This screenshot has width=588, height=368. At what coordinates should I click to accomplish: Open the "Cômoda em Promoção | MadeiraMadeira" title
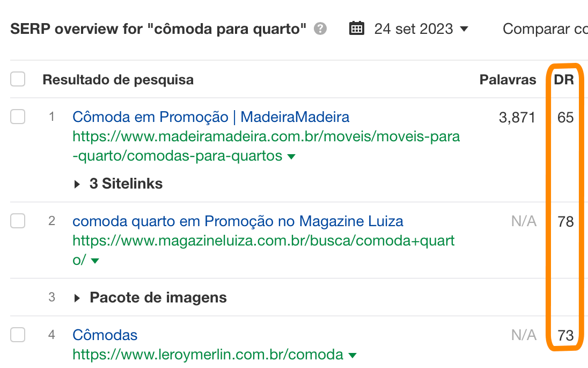coord(211,117)
